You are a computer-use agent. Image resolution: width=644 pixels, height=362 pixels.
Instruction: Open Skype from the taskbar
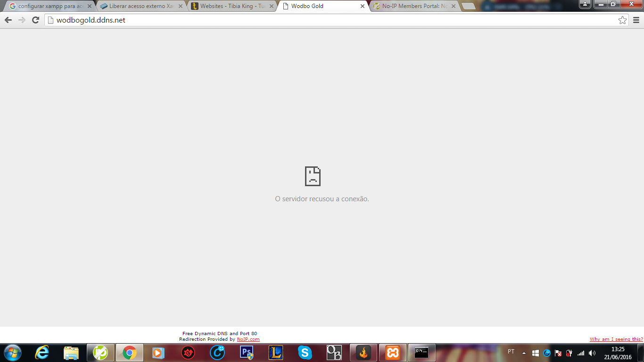pos(305,353)
